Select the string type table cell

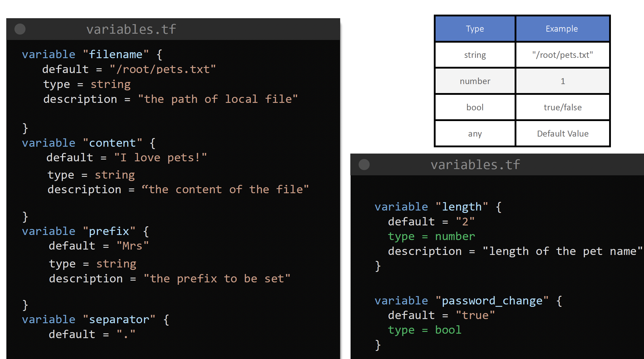point(475,55)
